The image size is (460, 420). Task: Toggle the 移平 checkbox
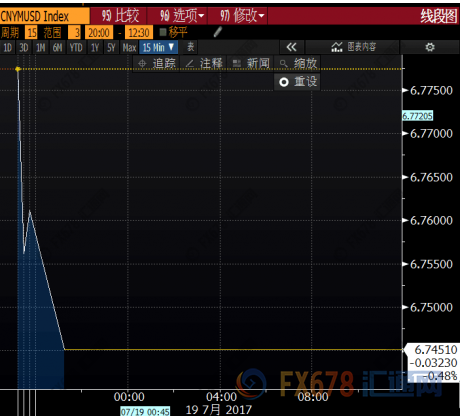coord(163,32)
